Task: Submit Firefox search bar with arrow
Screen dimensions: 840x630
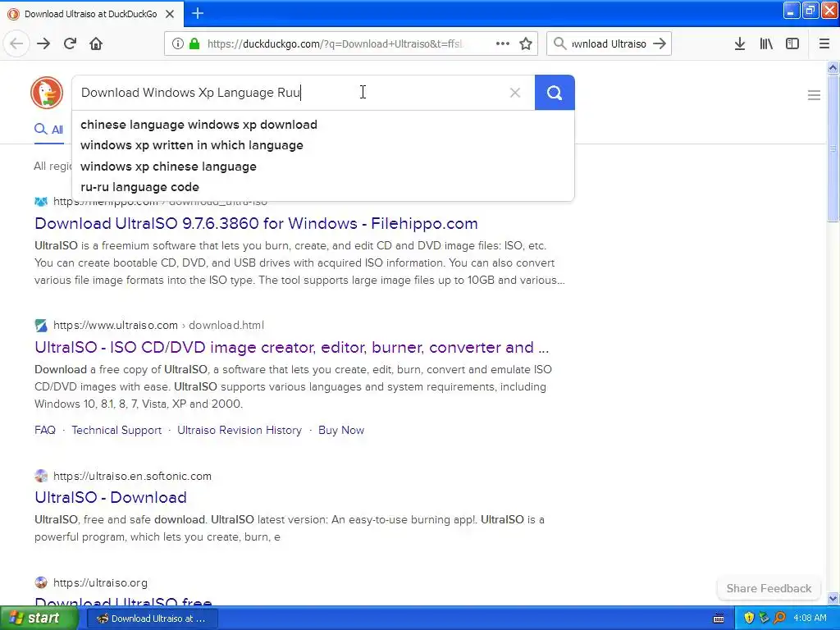Action: point(660,43)
